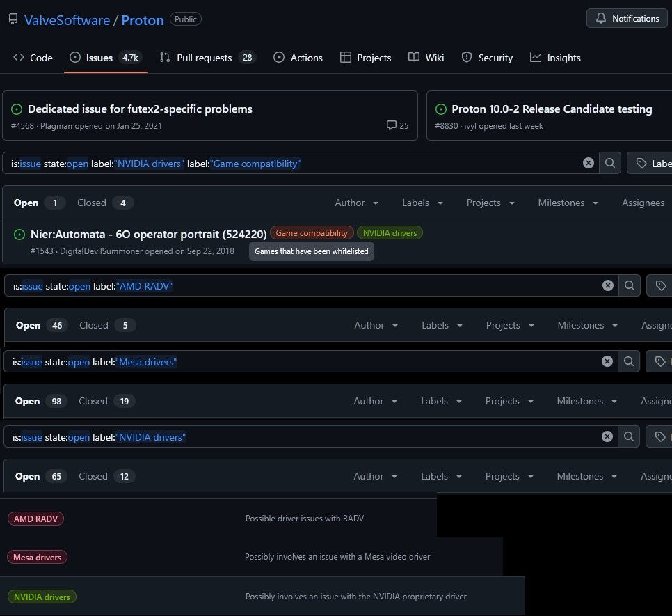The image size is (672, 616).
Task: Open the Pull requests tab
Action: (208, 58)
